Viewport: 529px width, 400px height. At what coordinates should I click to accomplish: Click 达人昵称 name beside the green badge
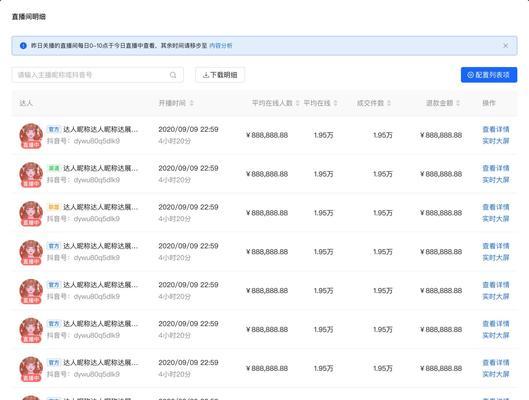(x=101, y=168)
